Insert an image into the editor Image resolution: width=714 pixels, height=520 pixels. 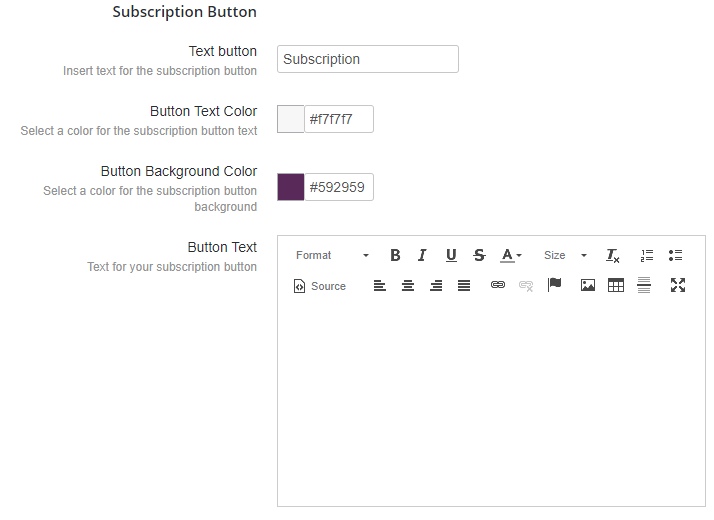pyautogui.click(x=588, y=285)
